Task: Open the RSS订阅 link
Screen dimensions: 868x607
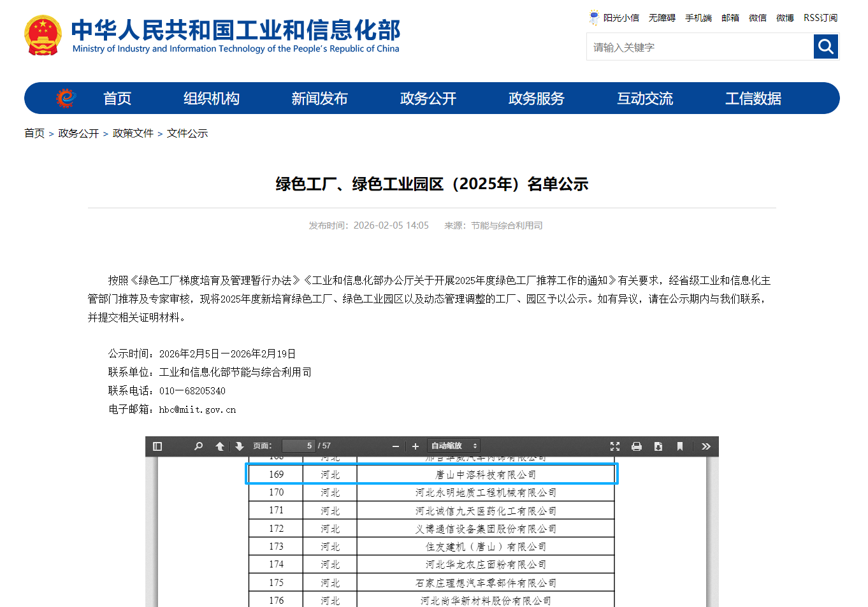Action: [x=820, y=18]
